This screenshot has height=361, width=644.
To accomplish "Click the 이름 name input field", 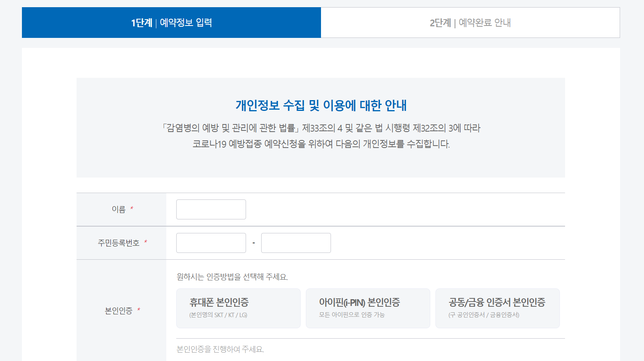I will [211, 209].
